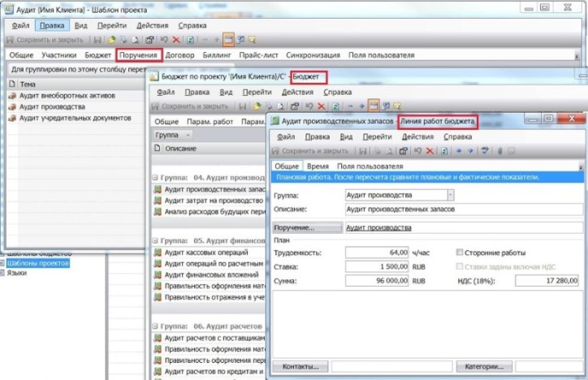Open the Группа dropdown showing Аудит производства
Viewport: 588px width, 380px height.
coord(451,195)
